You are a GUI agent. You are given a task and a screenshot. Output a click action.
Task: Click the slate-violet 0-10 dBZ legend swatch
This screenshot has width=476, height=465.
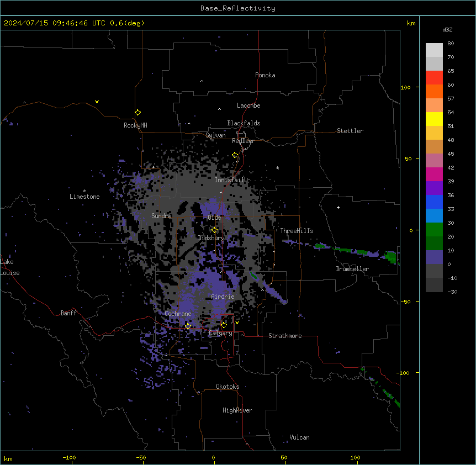[x=434, y=257]
